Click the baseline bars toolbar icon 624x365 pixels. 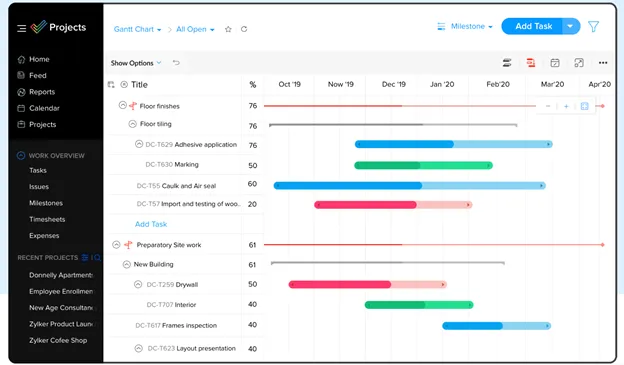[x=507, y=62]
